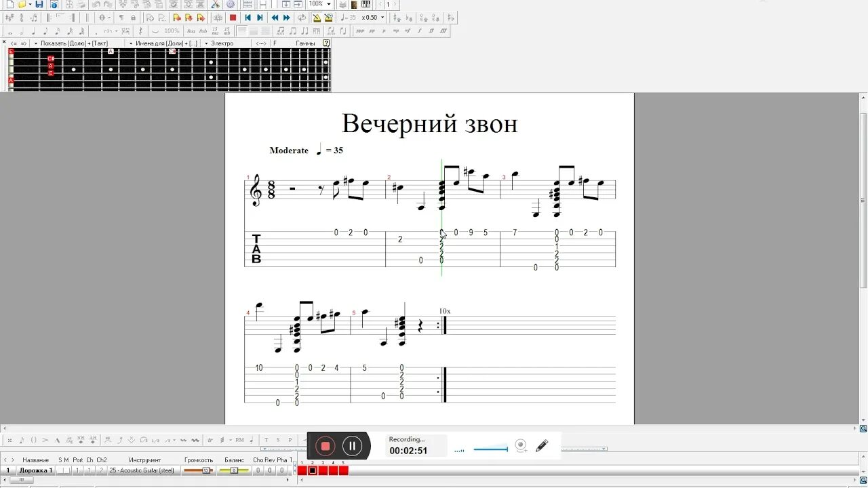The image size is (868, 488).
Task: Open the clef selection icon
Action: [21, 17]
